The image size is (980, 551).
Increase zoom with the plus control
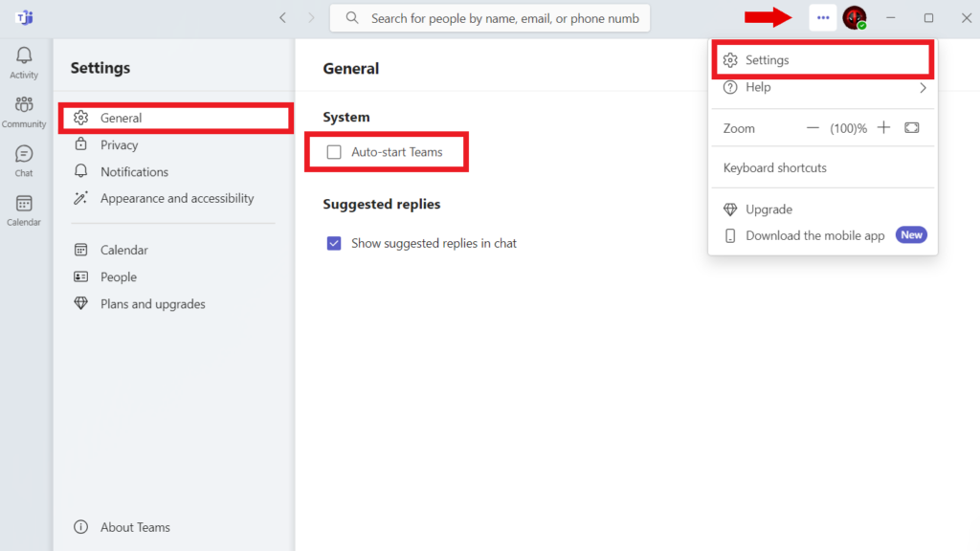[x=883, y=126]
